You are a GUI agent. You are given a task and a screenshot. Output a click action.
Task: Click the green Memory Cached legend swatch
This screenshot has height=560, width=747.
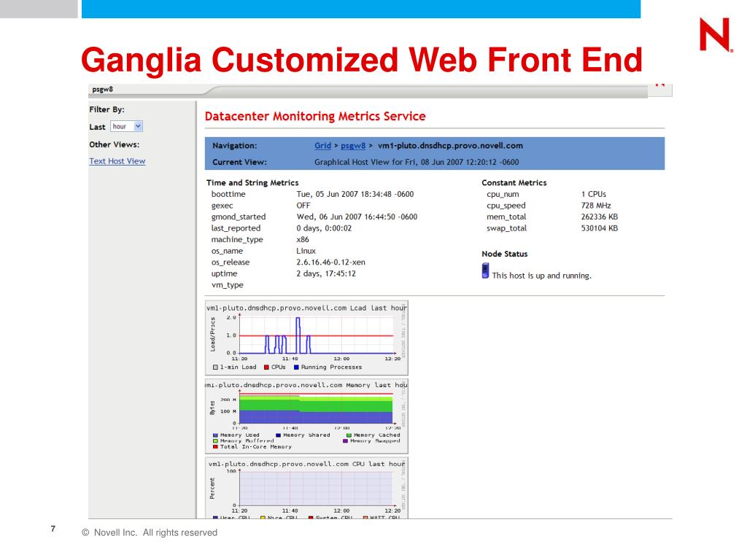pyautogui.click(x=349, y=435)
